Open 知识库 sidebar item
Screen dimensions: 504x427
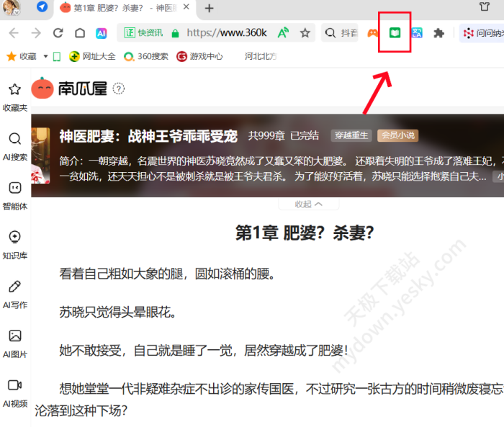[14, 243]
